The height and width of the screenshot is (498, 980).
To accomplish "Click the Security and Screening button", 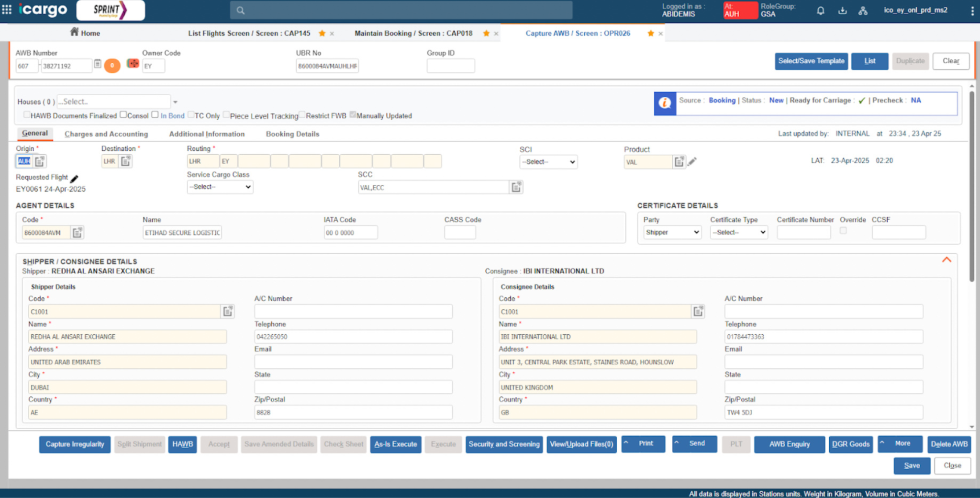I will 504,444.
